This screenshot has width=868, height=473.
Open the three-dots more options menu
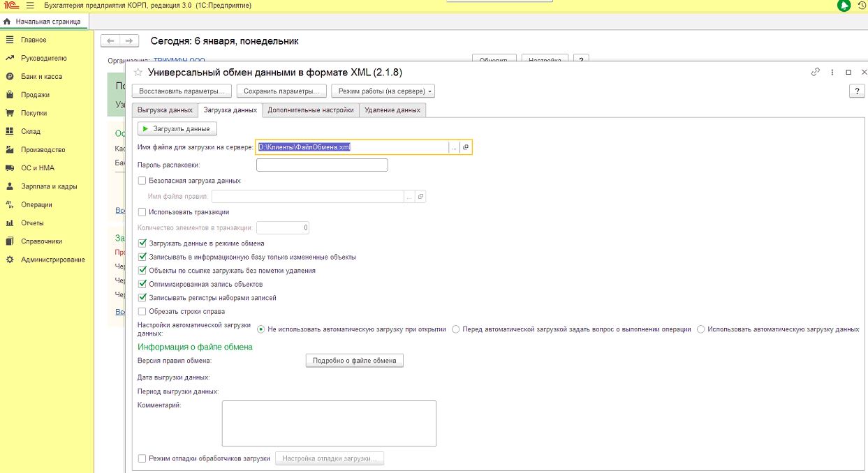tap(832, 73)
